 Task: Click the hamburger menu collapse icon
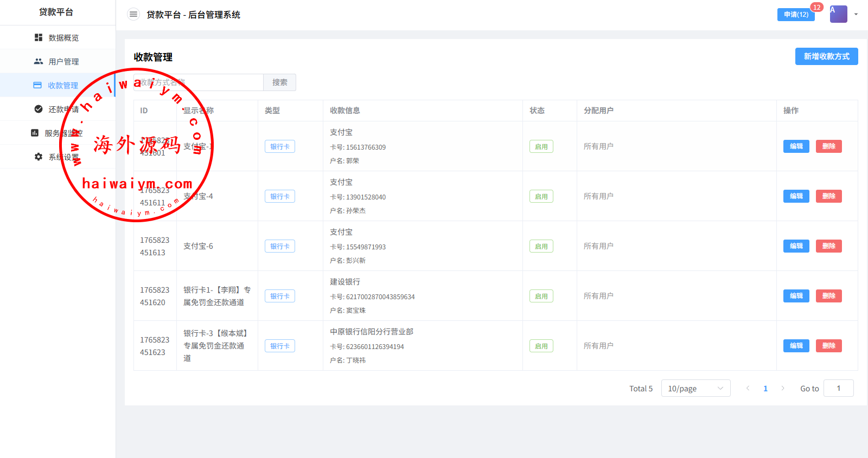(133, 15)
